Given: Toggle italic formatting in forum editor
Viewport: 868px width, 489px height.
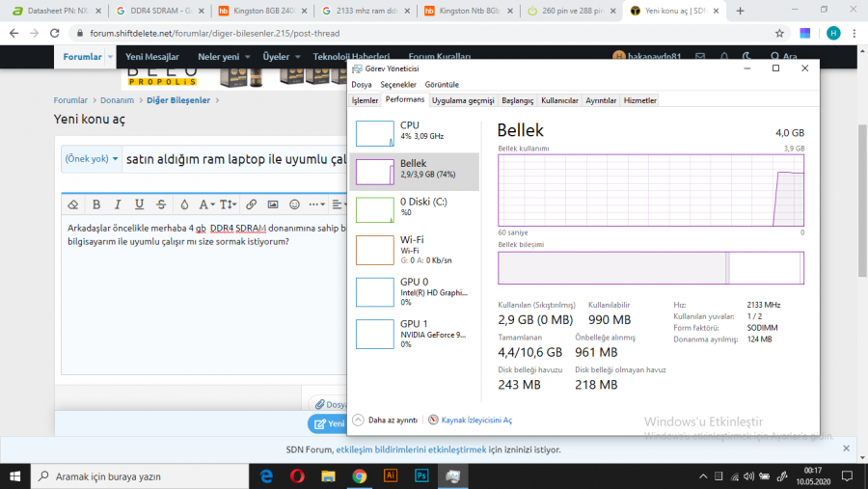Looking at the screenshot, I should 118,204.
